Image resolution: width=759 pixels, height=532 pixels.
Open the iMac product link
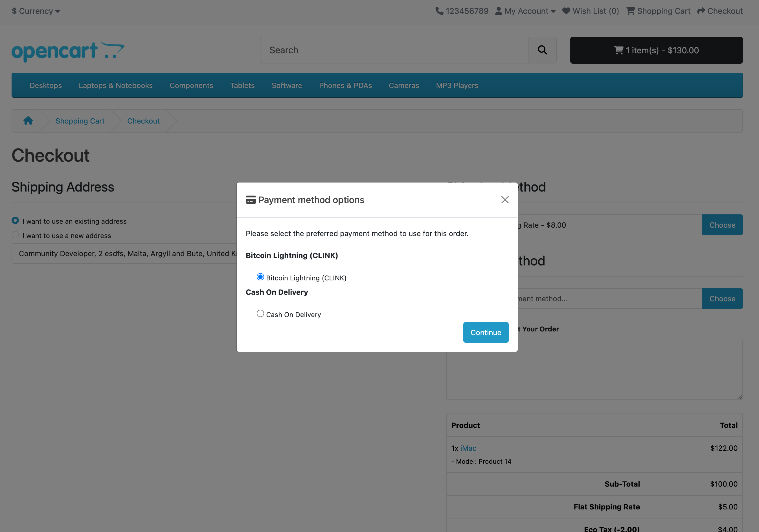[x=468, y=448]
